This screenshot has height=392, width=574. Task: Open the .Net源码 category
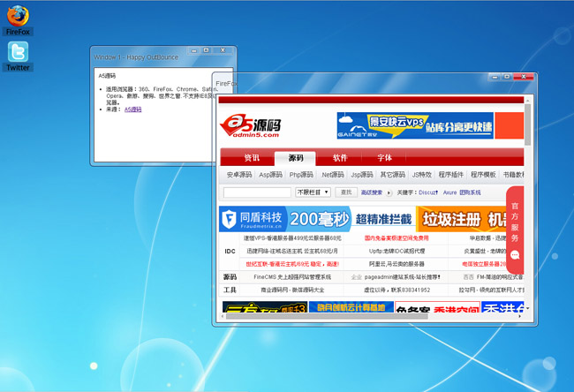click(332, 175)
